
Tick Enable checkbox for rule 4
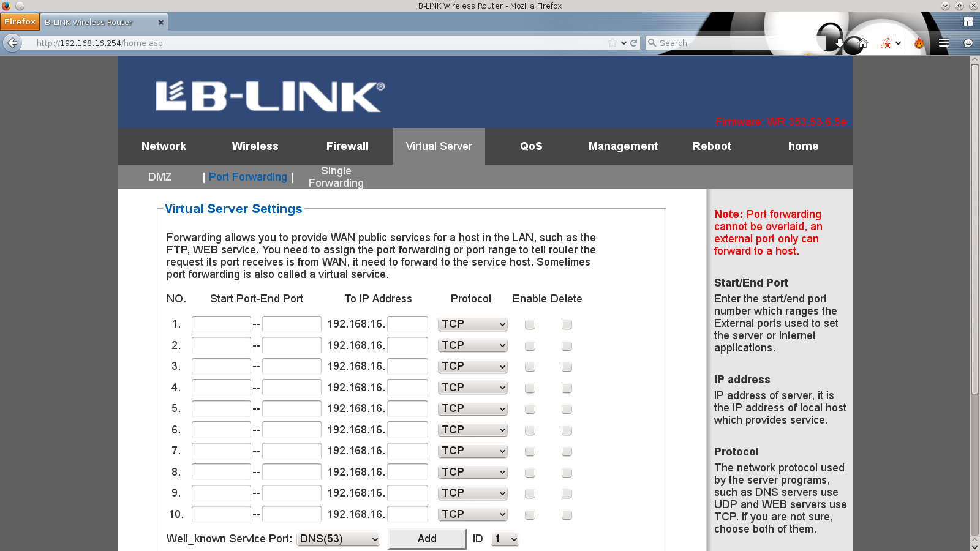coord(530,388)
